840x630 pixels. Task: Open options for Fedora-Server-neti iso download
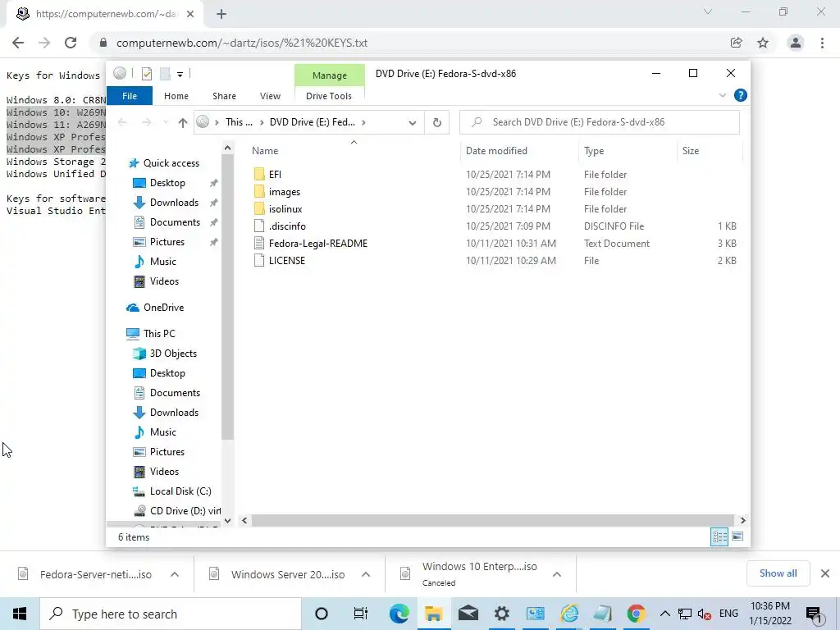pos(175,574)
